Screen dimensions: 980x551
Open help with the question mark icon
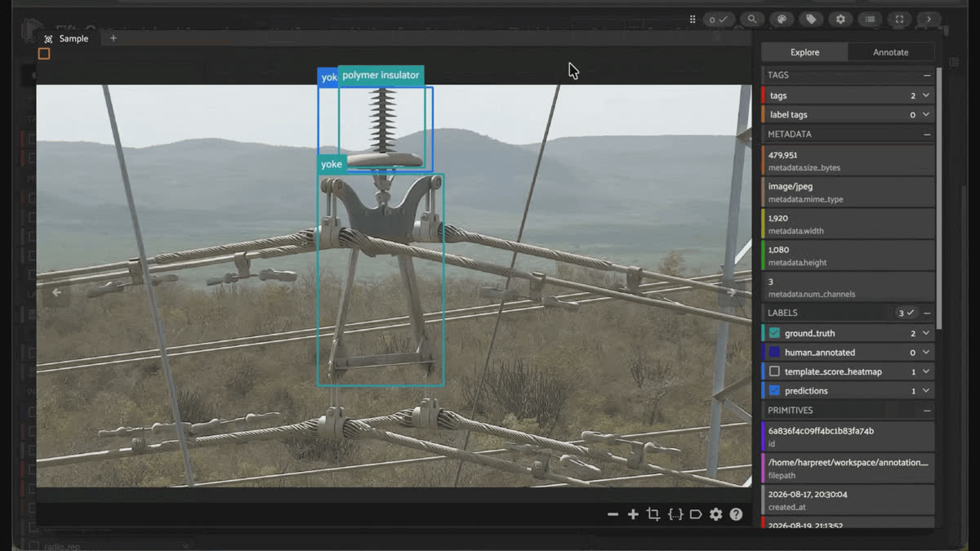pyautogui.click(x=736, y=514)
